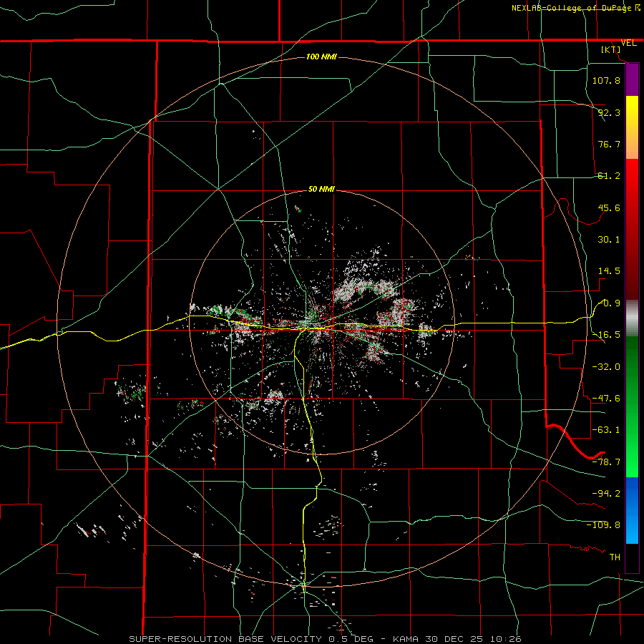Click the -109.8 value on the velocity scale
Screen dimensions: 644x644
603,525
